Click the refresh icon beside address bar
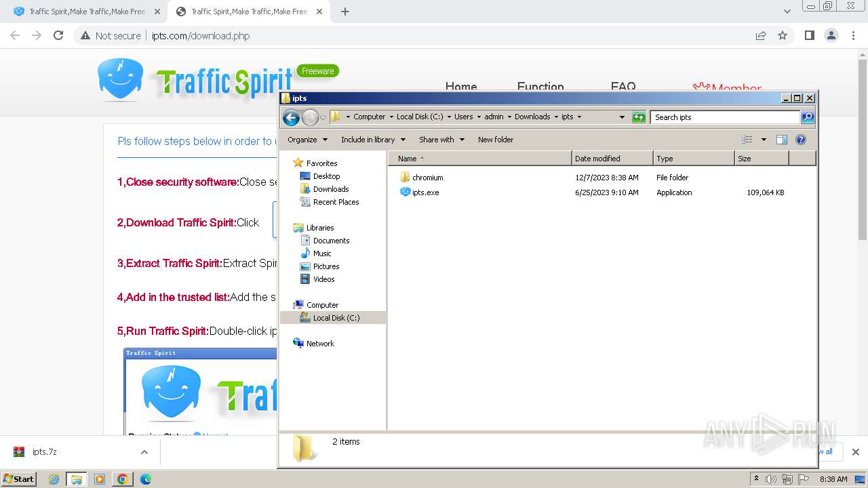Image resolution: width=868 pixels, height=488 pixels. [639, 117]
